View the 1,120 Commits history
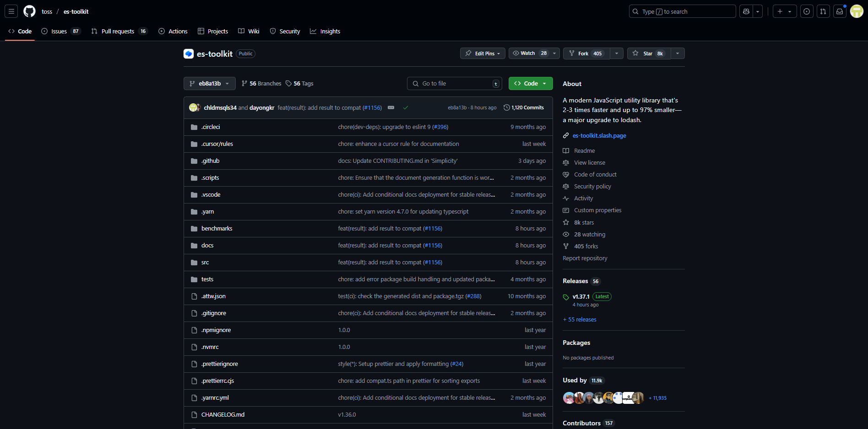Image resolution: width=868 pixels, height=429 pixels. 524,108
